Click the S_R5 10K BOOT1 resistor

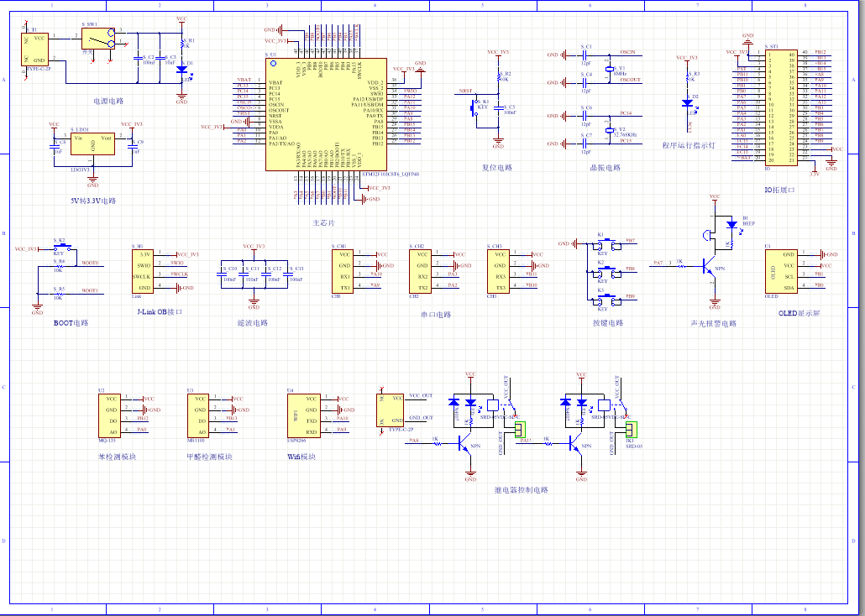pos(60,294)
